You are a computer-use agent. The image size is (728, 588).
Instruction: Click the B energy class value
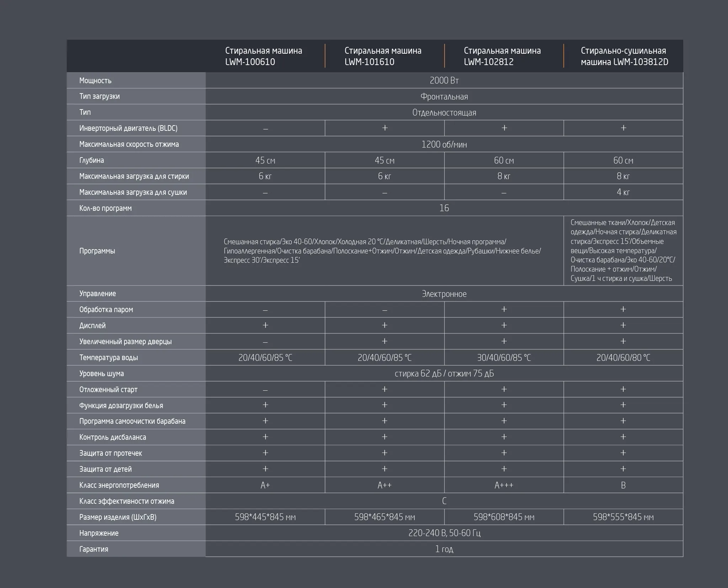623,485
